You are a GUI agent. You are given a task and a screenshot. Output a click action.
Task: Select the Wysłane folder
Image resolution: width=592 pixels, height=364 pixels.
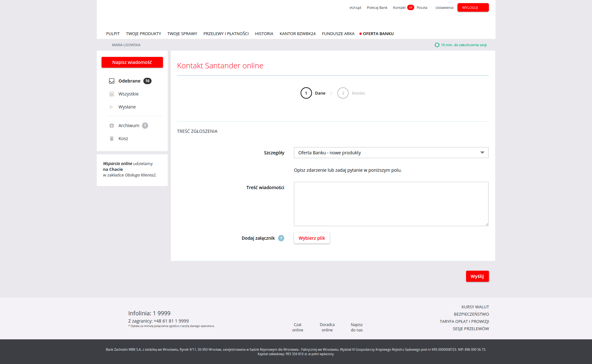pyautogui.click(x=127, y=107)
